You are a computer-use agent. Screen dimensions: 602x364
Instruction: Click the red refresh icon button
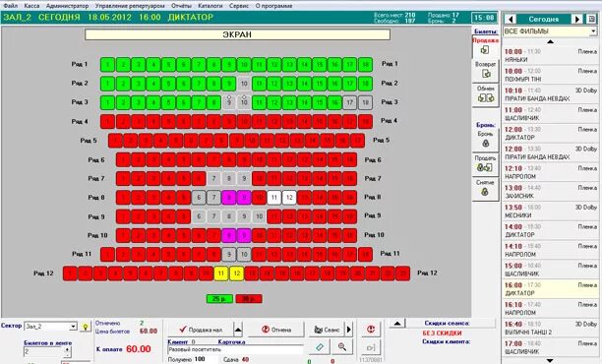pyautogui.click(x=371, y=329)
